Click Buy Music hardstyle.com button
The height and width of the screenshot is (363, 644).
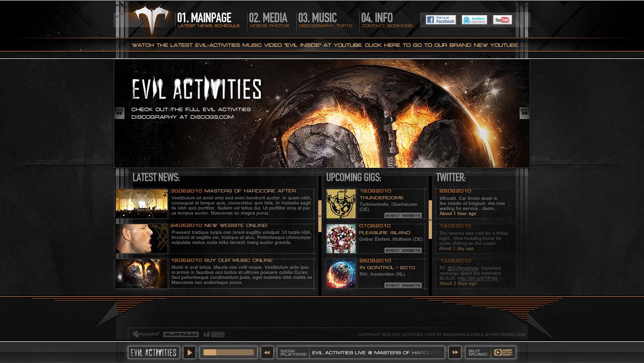tap(490, 352)
